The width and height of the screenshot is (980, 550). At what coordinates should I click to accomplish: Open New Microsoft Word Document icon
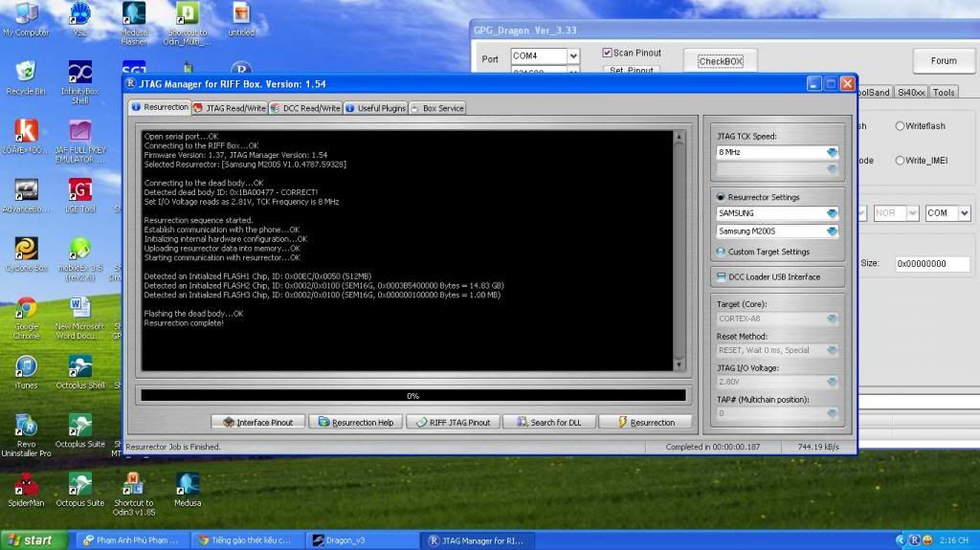pyautogui.click(x=80, y=319)
